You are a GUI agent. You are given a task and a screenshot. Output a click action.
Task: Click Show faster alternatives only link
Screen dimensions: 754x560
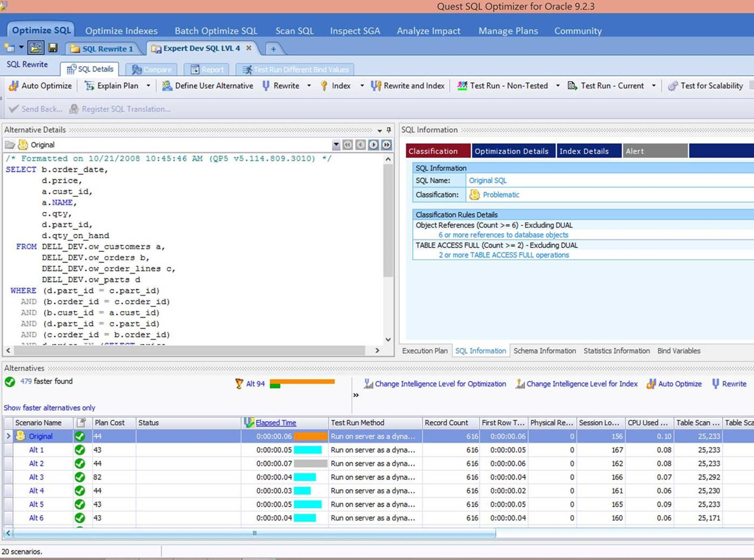click(x=49, y=408)
